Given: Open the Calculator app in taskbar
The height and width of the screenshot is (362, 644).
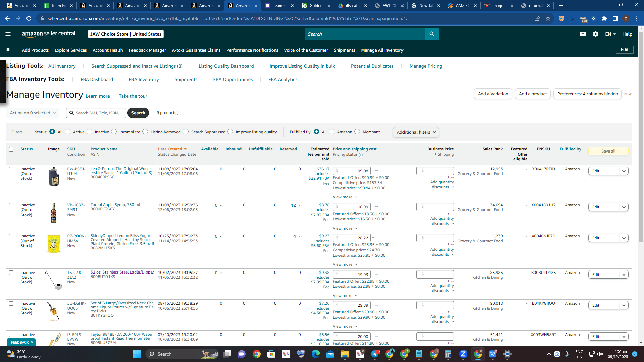Looking at the screenshot, I should (x=448, y=354).
